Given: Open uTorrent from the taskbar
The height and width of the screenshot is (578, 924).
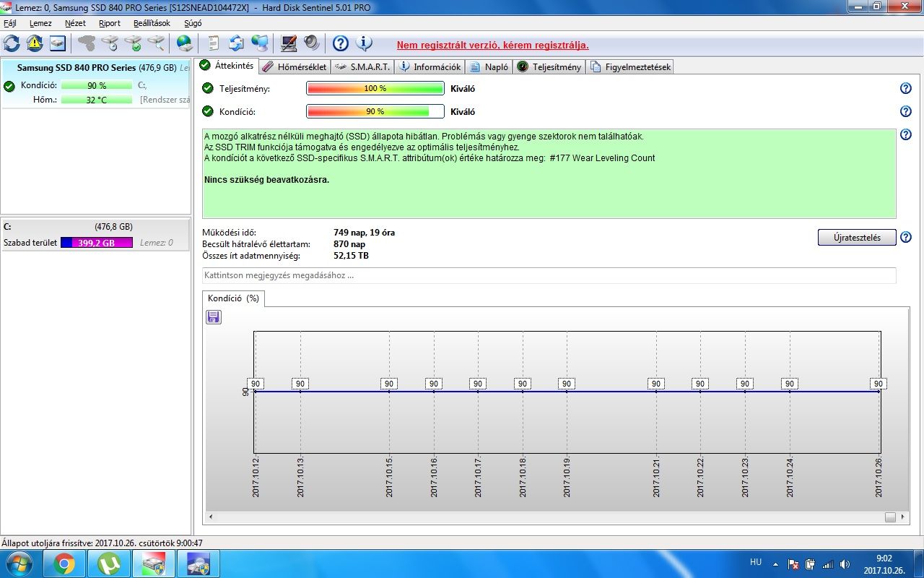Looking at the screenshot, I should 109,564.
